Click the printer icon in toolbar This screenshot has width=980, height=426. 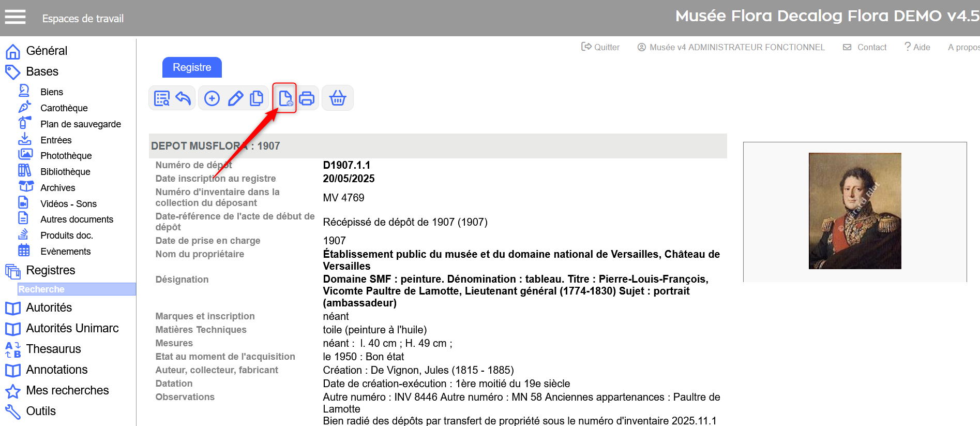(307, 98)
